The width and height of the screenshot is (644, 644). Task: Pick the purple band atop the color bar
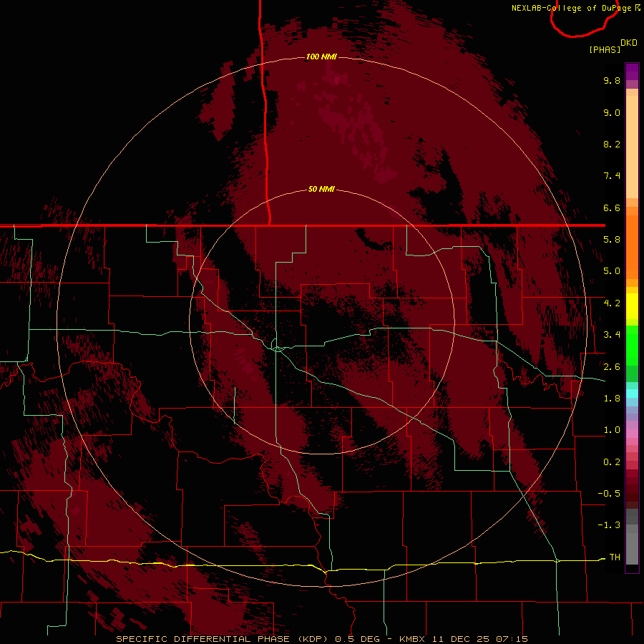[632, 72]
